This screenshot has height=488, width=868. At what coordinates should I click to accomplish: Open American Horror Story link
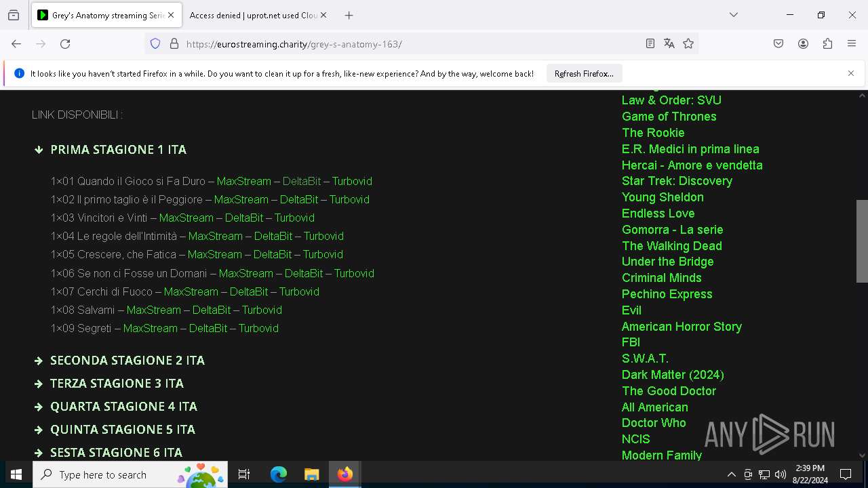[682, 327]
